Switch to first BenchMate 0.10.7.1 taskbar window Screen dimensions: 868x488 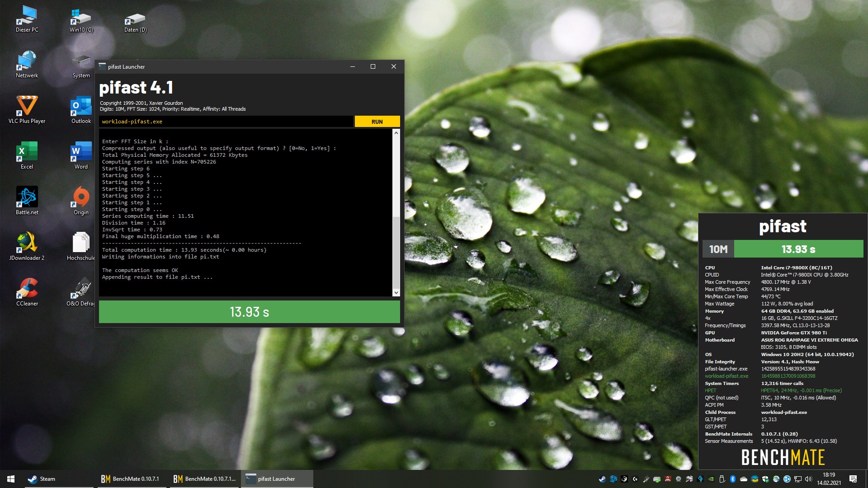(131, 479)
